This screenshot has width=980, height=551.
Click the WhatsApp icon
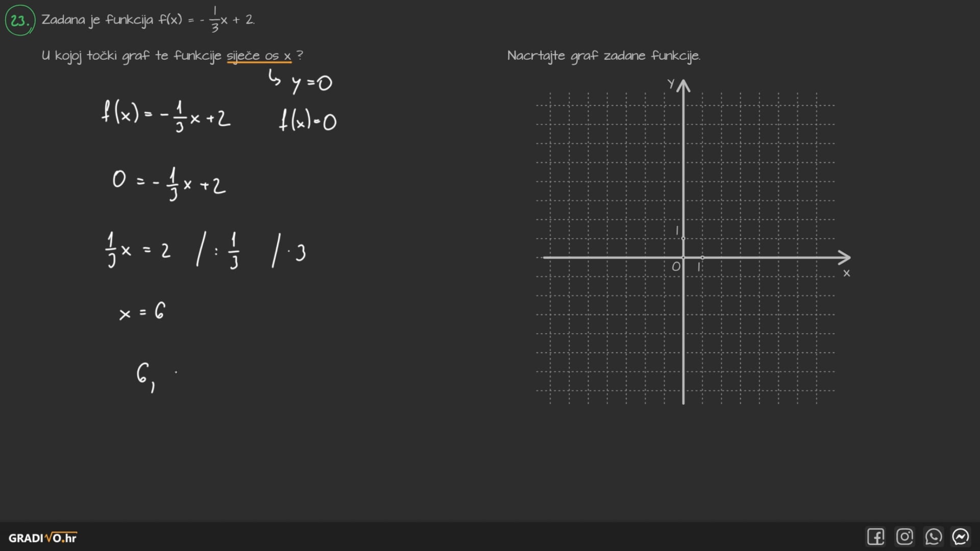tap(933, 537)
